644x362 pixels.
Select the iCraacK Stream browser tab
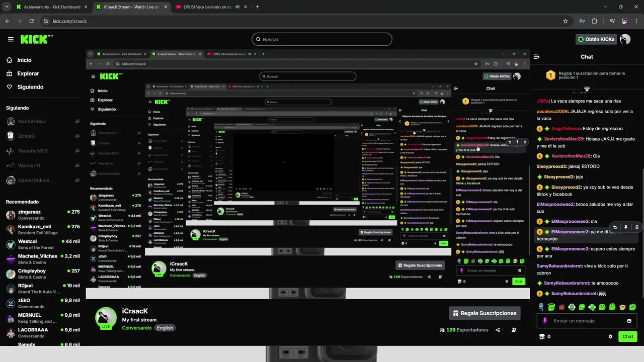coord(131,7)
